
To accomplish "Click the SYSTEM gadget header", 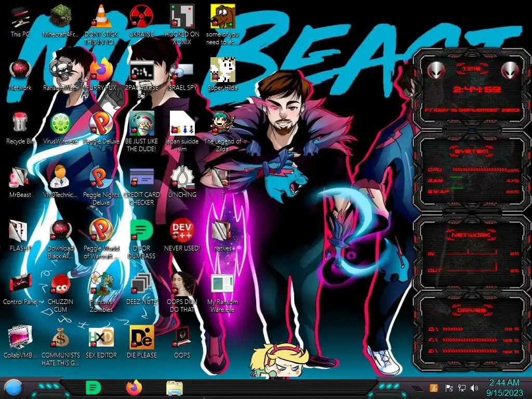I will click(x=472, y=151).
